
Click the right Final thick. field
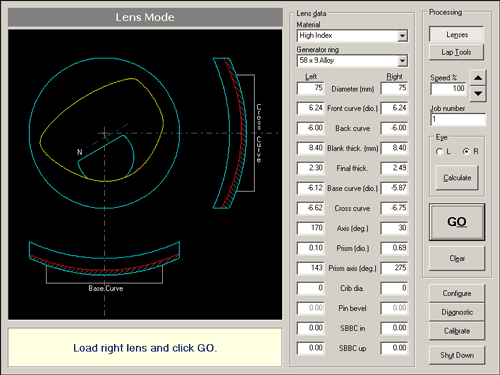[394, 168]
